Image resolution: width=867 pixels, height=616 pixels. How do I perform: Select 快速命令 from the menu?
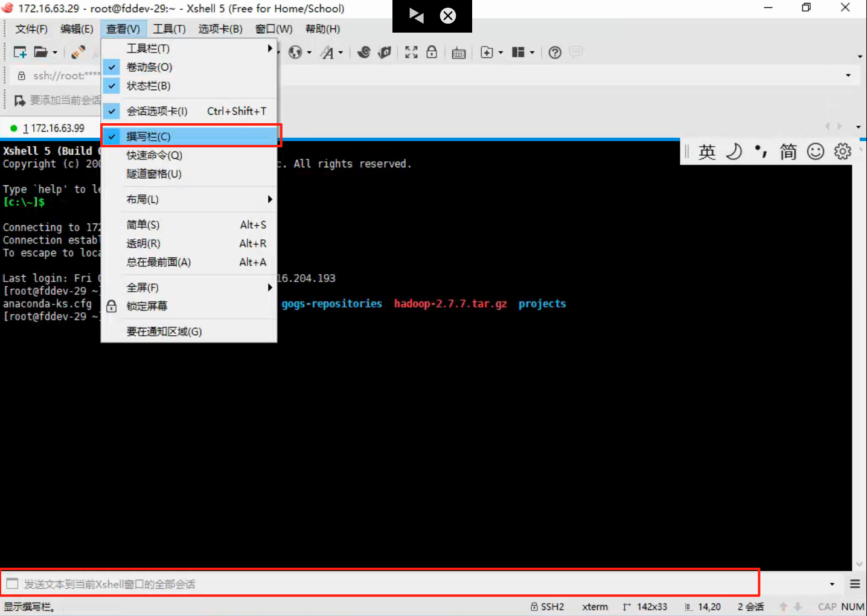tap(155, 155)
